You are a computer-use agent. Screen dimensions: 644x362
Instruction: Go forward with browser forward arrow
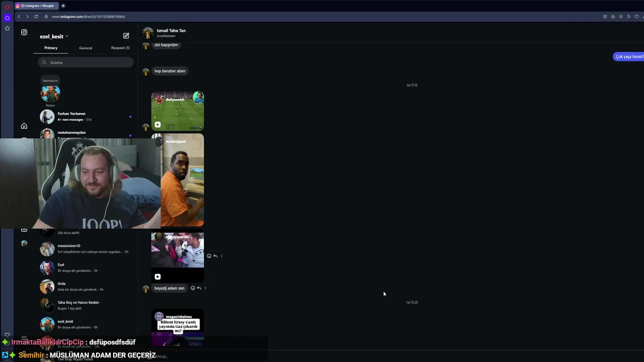coord(27,17)
